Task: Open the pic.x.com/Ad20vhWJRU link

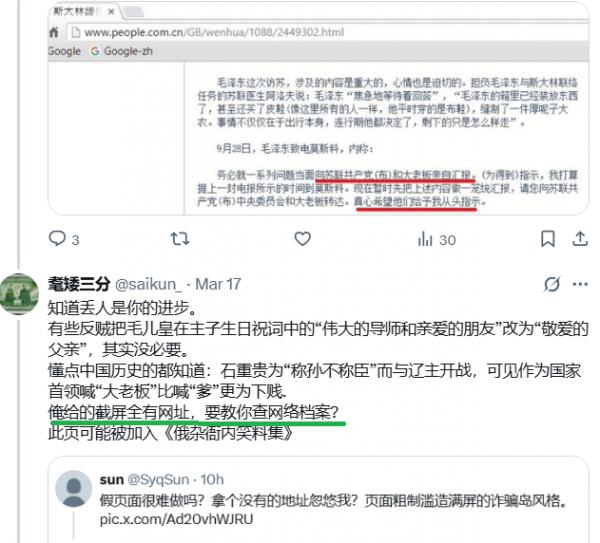Action: 176,519
